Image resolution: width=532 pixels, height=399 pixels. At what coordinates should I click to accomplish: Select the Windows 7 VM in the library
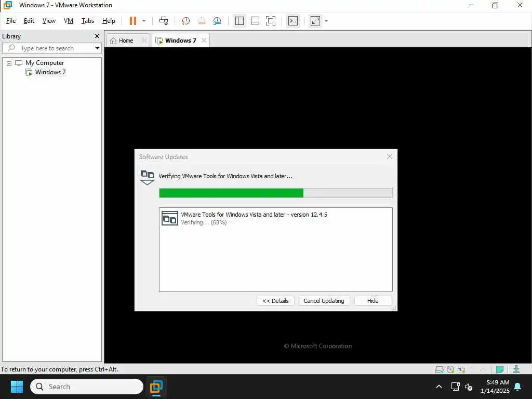point(50,72)
